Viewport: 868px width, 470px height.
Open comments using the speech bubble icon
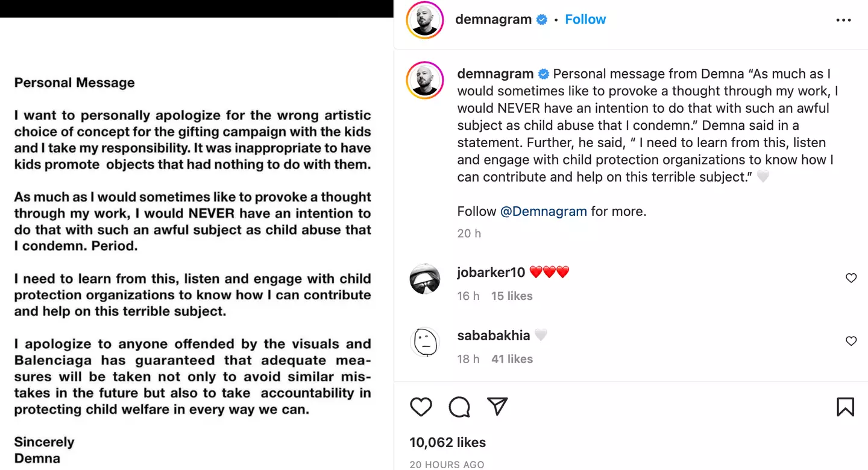pyautogui.click(x=459, y=407)
